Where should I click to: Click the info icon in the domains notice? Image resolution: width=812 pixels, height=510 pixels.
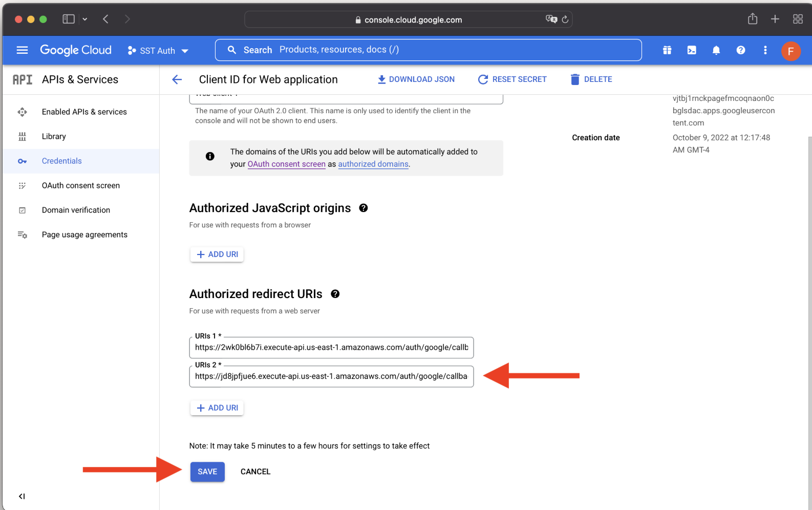(210, 156)
